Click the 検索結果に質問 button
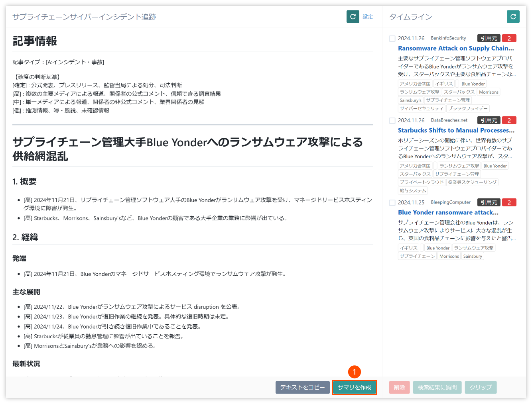The width and height of the screenshot is (532, 404). point(437,387)
